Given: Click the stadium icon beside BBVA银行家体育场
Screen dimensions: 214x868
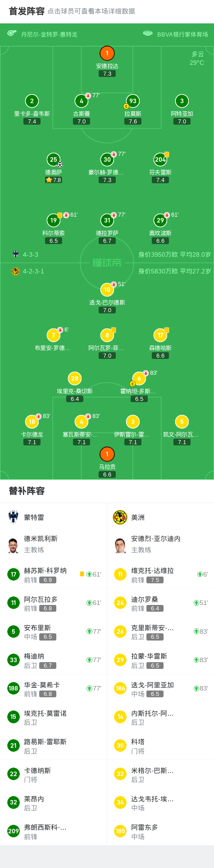Looking at the screenshot, I should click(x=148, y=33).
